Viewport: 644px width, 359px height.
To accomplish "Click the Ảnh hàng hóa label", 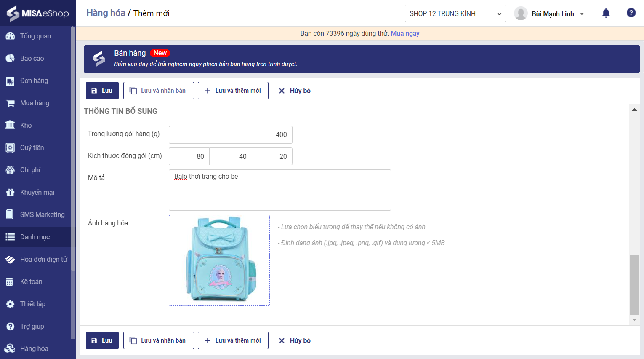I will coord(108,223).
